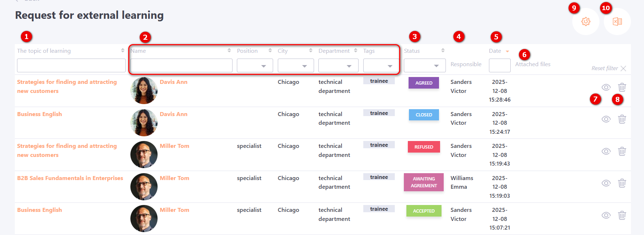Open Miller Tom's profile in REFUSED row
This screenshot has width=644, height=235.
174,146
